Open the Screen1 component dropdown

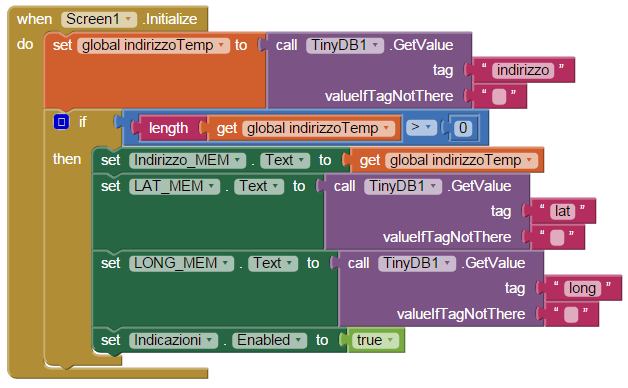pyautogui.click(x=99, y=19)
